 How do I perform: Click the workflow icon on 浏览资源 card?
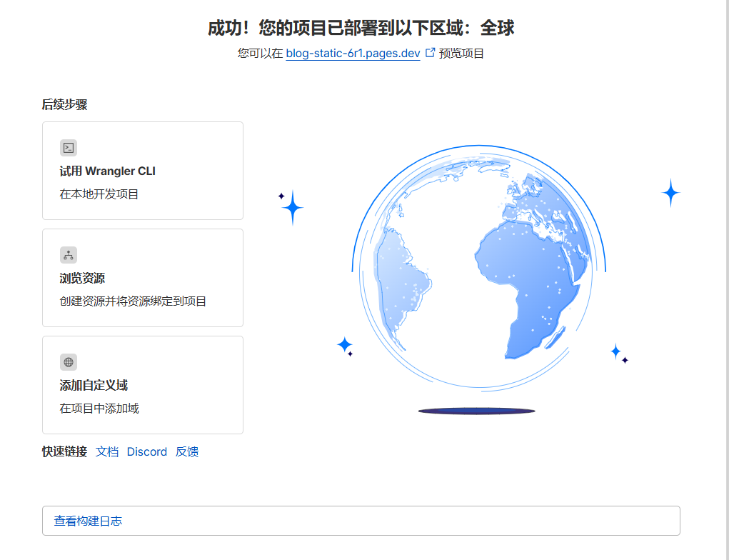click(x=68, y=255)
